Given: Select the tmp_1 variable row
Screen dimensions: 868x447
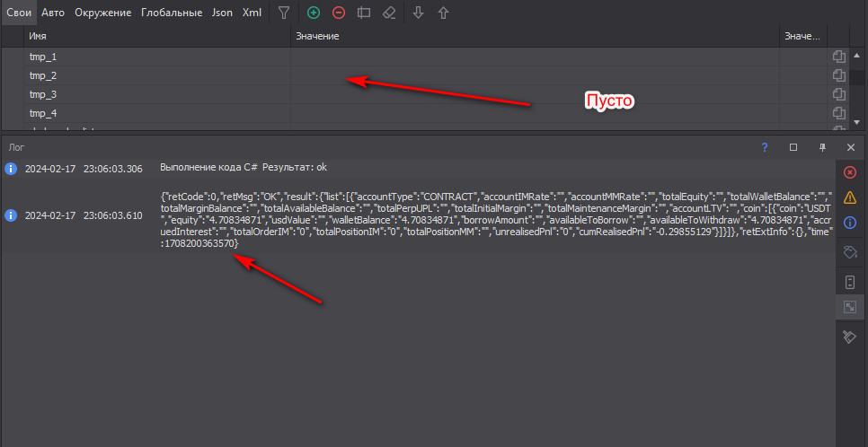Looking at the screenshot, I should click(x=425, y=57).
